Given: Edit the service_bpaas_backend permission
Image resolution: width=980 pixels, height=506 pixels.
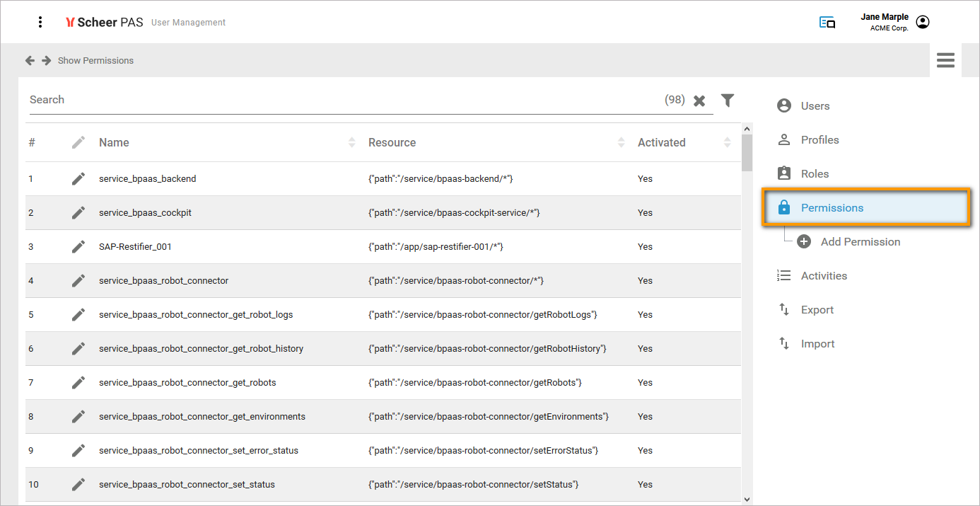Looking at the screenshot, I should [78, 179].
